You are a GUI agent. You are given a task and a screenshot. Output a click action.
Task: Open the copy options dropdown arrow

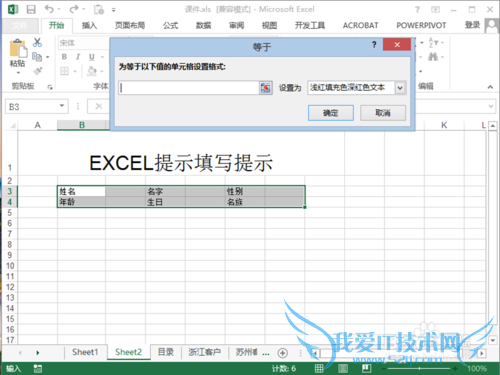click(47, 57)
